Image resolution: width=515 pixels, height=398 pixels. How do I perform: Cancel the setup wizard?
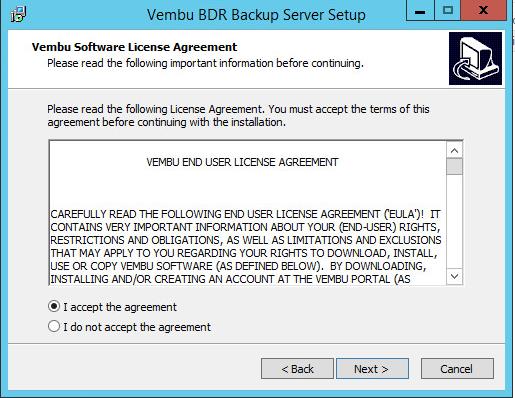[457, 369]
